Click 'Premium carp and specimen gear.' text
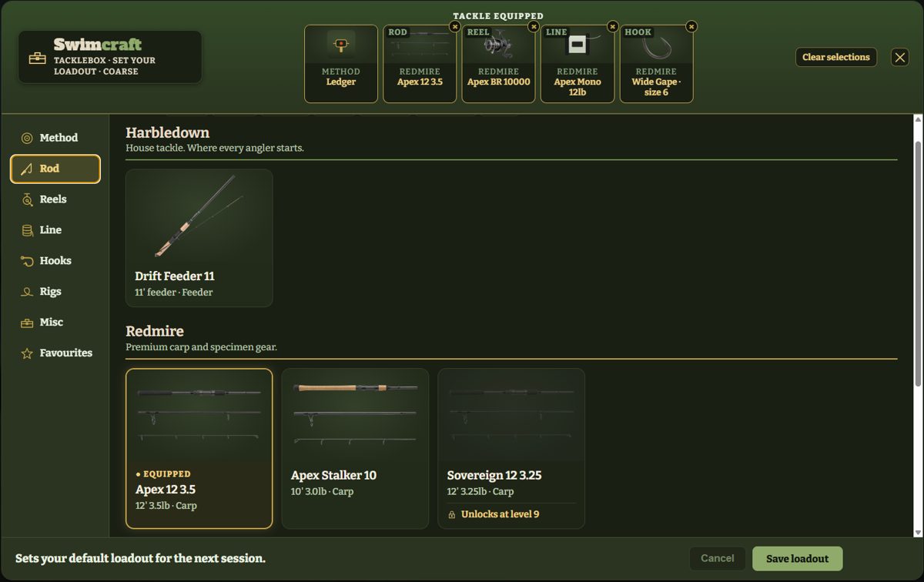This screenshot has height=582, width=924. (x=202, y=347)
